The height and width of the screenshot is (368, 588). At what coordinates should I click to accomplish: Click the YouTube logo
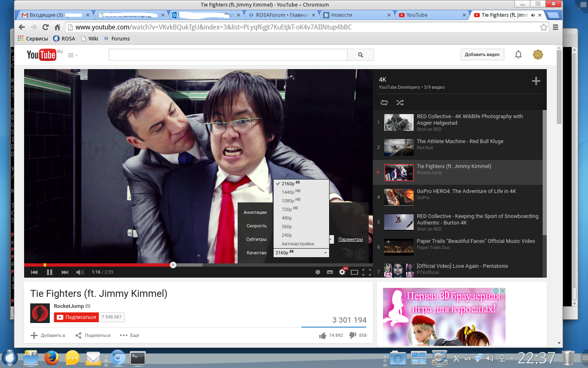point(41,55)
